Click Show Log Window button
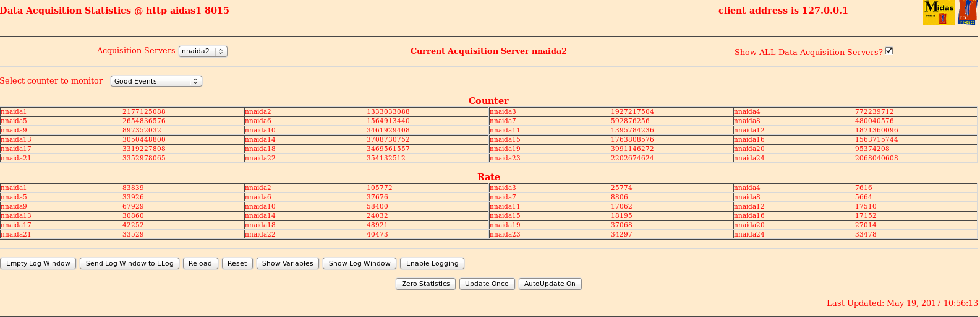 coord(360,263)
